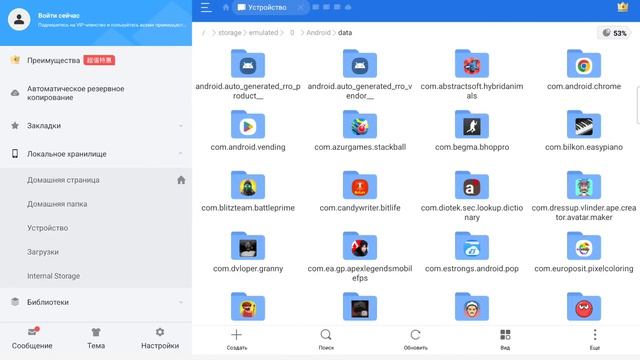Open com.android.chrome folder
The width and height of the screenshot is (640, 360).
[584, 70]
